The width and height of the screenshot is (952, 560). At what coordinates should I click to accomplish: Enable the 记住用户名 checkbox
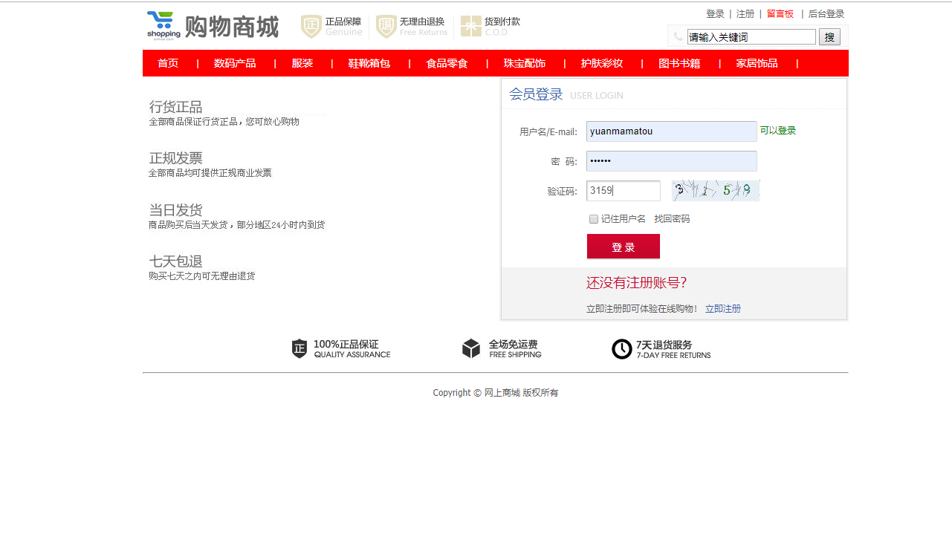point(593,218)
